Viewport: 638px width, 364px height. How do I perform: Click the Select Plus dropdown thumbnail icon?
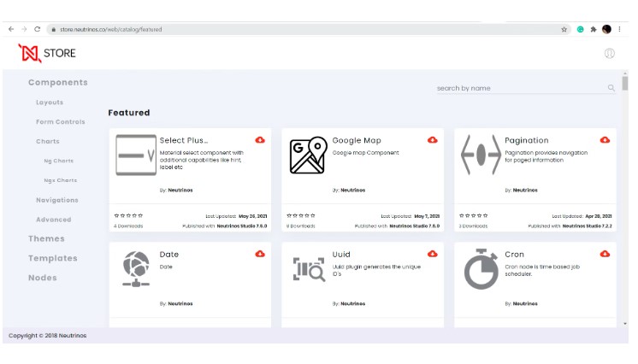(136, 155)
